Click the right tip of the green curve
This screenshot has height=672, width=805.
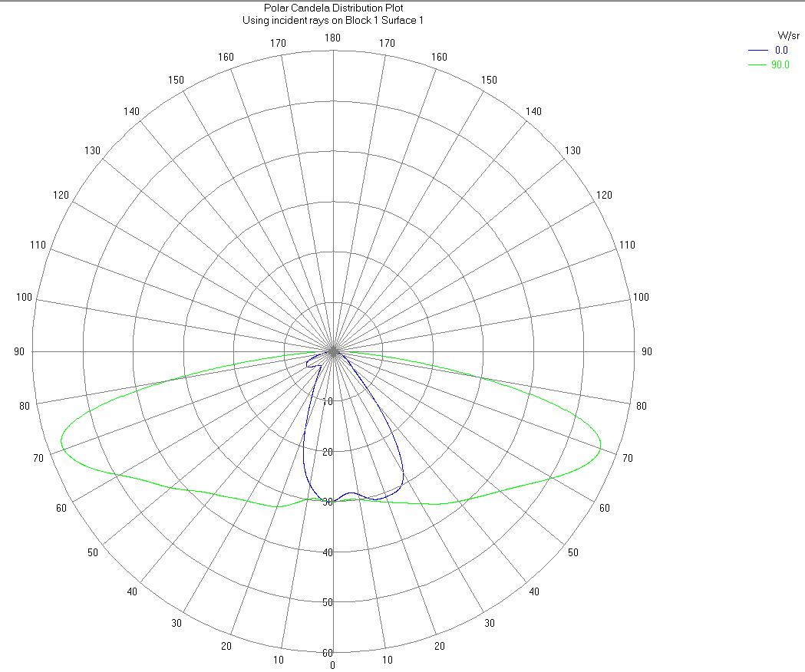pyautogui.click(x=600, y=445)
